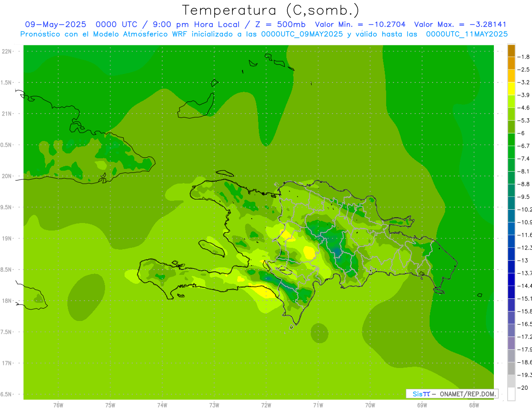Click the '-8.1' legend value
532x411 pixels.
pos(524,171)
